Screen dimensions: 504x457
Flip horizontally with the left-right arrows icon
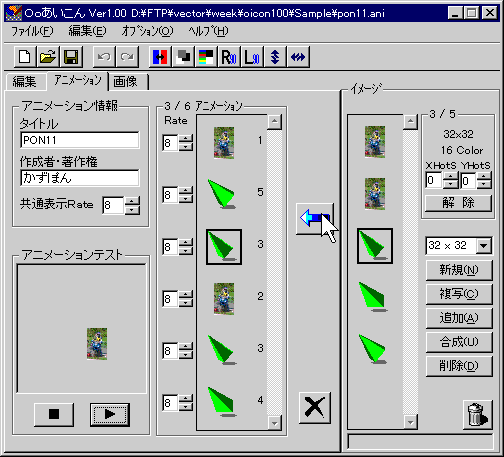pos(298,57)
